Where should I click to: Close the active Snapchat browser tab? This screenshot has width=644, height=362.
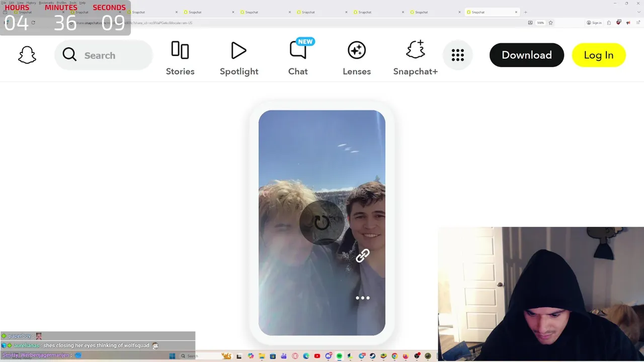coord(516,12)
